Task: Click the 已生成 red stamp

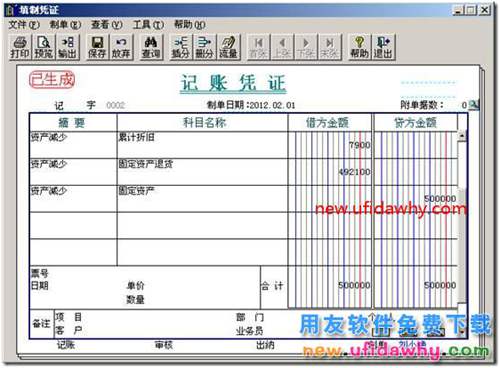Action: (x=52, y=80)
